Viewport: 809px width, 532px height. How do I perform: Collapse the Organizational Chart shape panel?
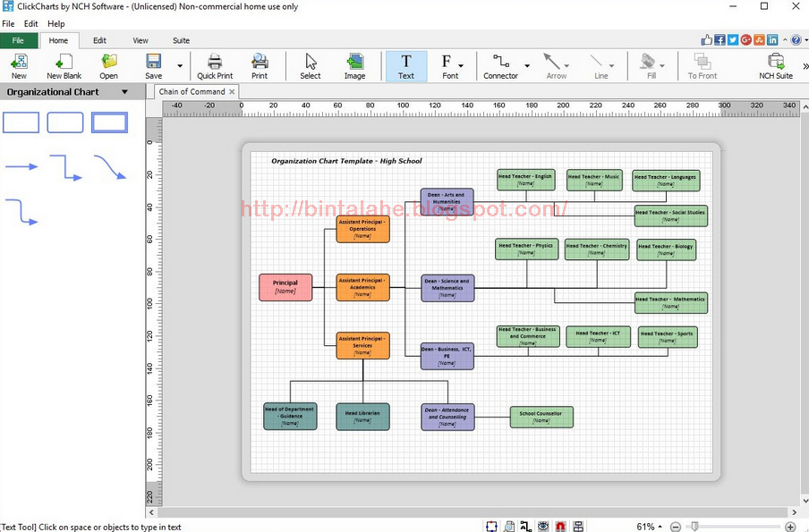coord(123,91)
